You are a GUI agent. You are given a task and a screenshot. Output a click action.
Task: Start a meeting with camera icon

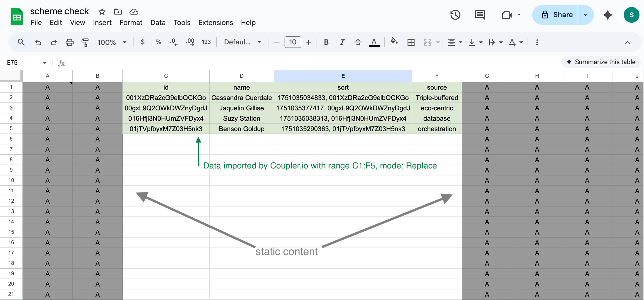point(506,15)
